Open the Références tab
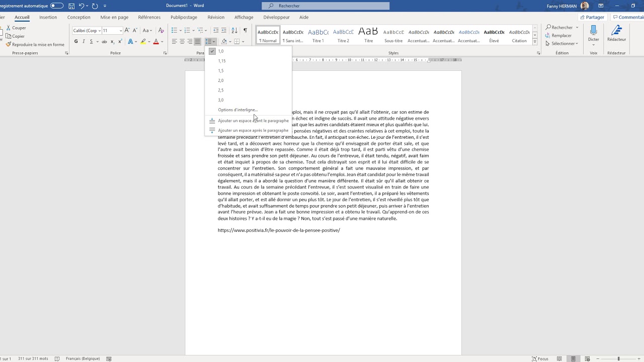The height and width of the screenshot is (362, 644). click(x=149, y=17)
